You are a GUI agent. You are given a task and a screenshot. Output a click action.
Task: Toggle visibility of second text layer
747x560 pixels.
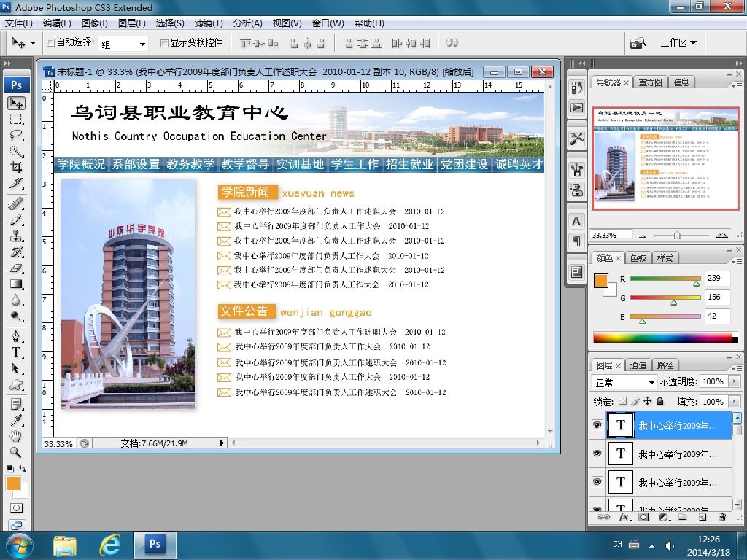coord(597,454)
